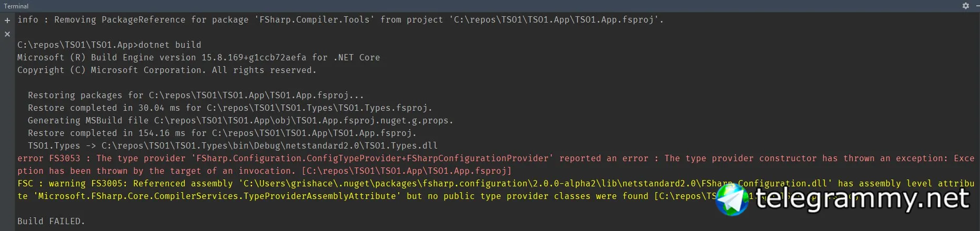
Task: Open the Terminal settings gear
Action: click(966, 6)
